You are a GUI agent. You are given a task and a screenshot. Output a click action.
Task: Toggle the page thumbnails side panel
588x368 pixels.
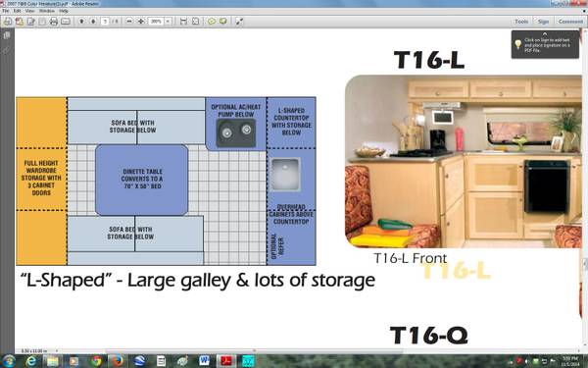(x=7, y=35)
